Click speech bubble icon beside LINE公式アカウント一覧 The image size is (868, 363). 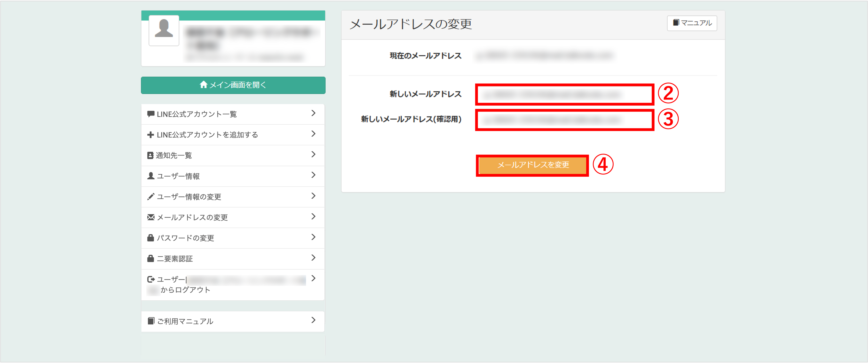pos(151,114)
